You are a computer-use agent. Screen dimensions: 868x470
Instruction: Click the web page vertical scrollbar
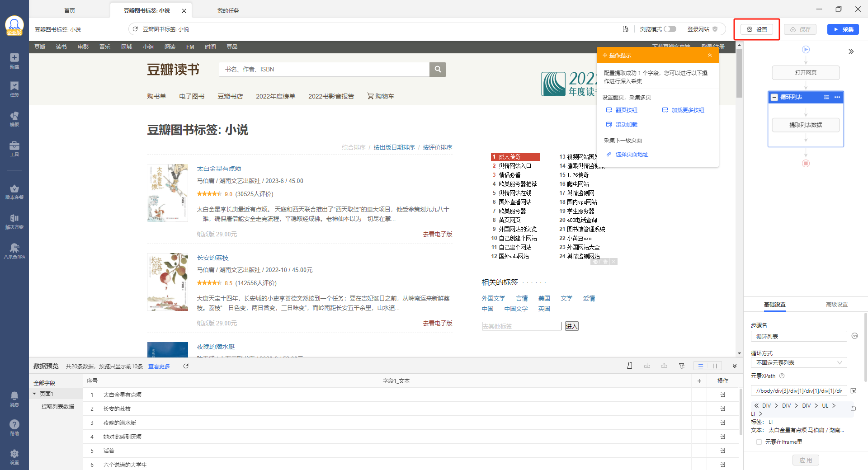coord(739,72)
